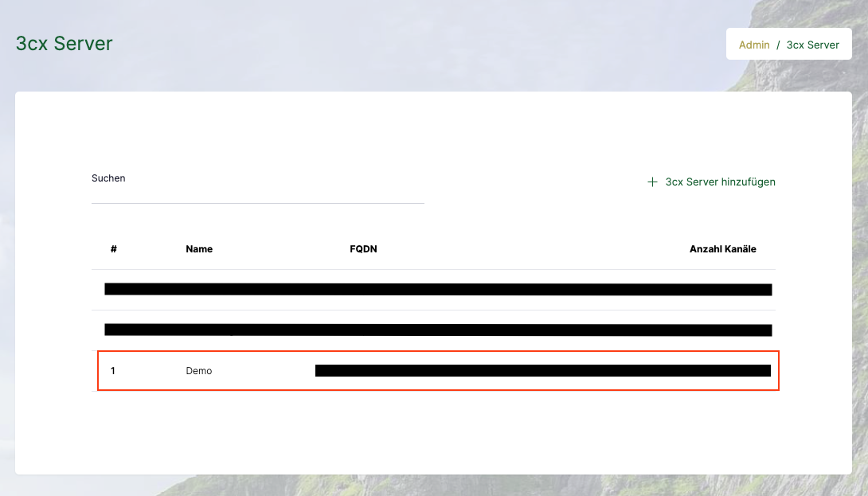Click the row number '1' of the Demo server
The image size is (868, 496).
point(113,370)
